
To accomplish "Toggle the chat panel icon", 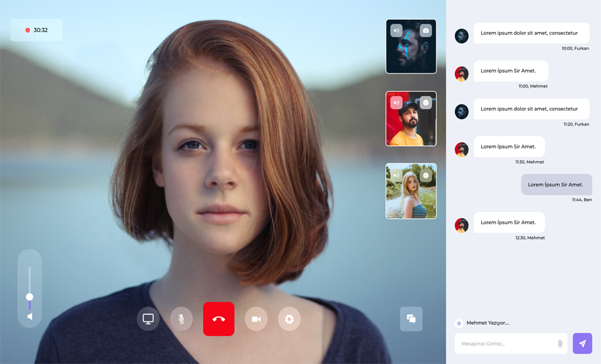I will [x=412, y=319].
